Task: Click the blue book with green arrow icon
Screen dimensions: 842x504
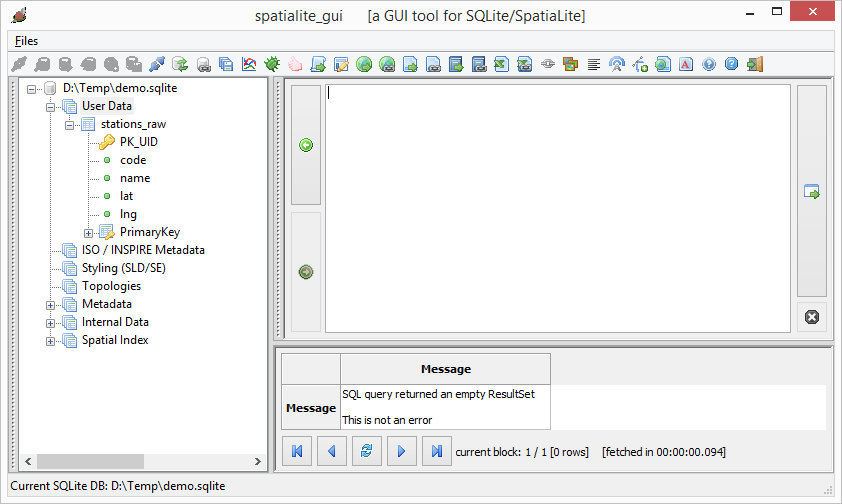Action: [456, 64]
